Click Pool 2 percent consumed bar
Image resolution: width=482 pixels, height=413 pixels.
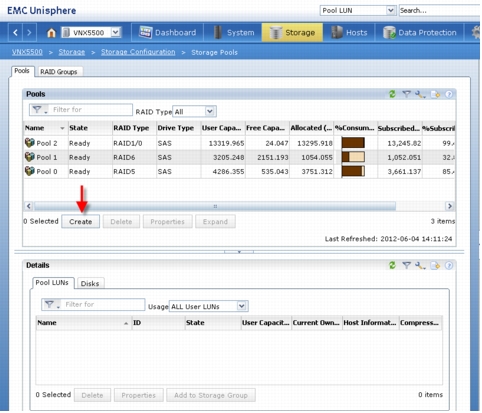coord(353,143)
